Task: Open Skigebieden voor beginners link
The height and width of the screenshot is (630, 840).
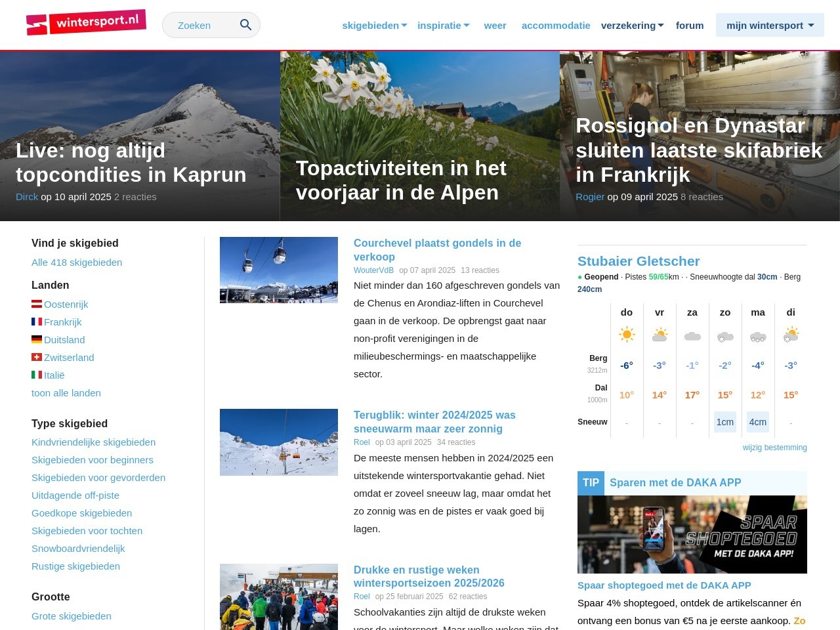Action: (x=93, y=459)
